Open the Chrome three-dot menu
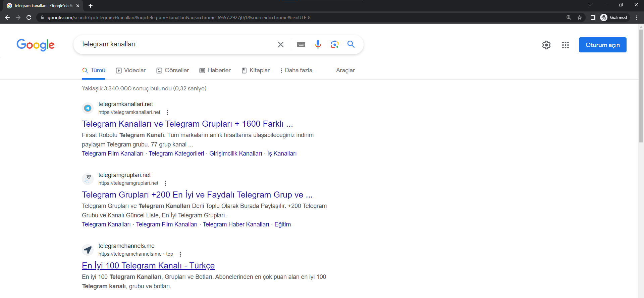This screenshot has width=644, height=298. point(637,17)
